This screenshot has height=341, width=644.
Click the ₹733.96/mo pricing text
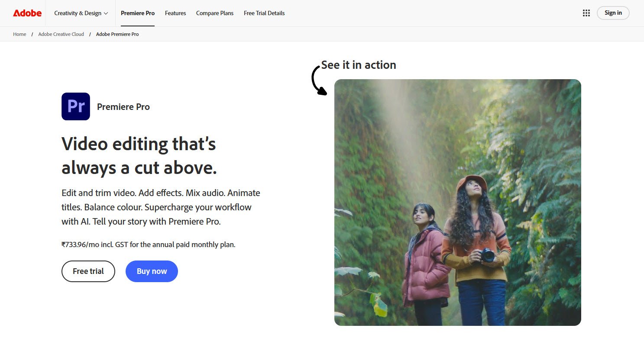coord(149,244)
